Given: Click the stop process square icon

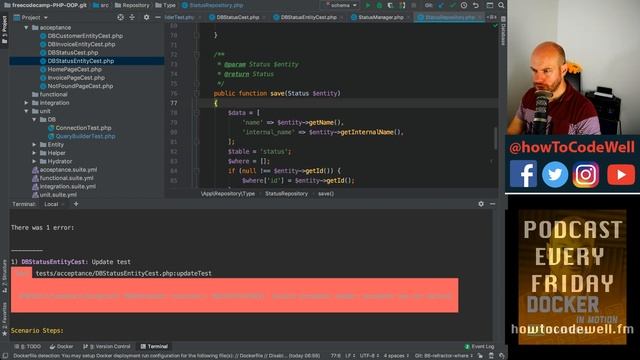Looking at the screenshot, I should click(x=414, y=5).
